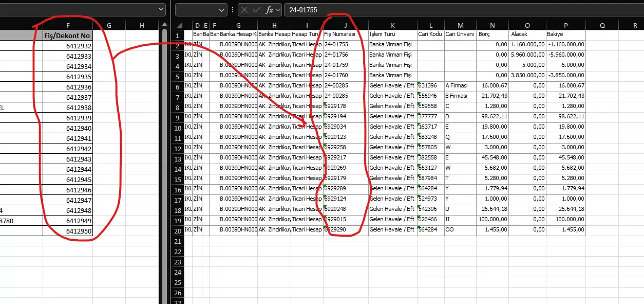The width and height of the screenshot is (644, 304).
Task: Click Cari Kodu cell 626466
Action: 431,220
